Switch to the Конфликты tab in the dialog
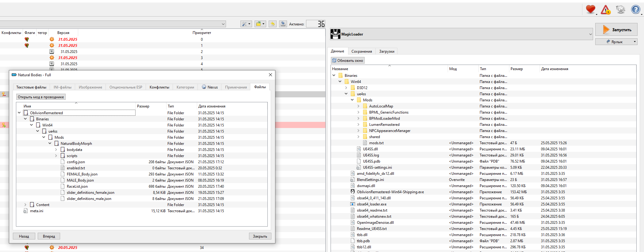This screenshot has width=644, height=252. [159, 87]
